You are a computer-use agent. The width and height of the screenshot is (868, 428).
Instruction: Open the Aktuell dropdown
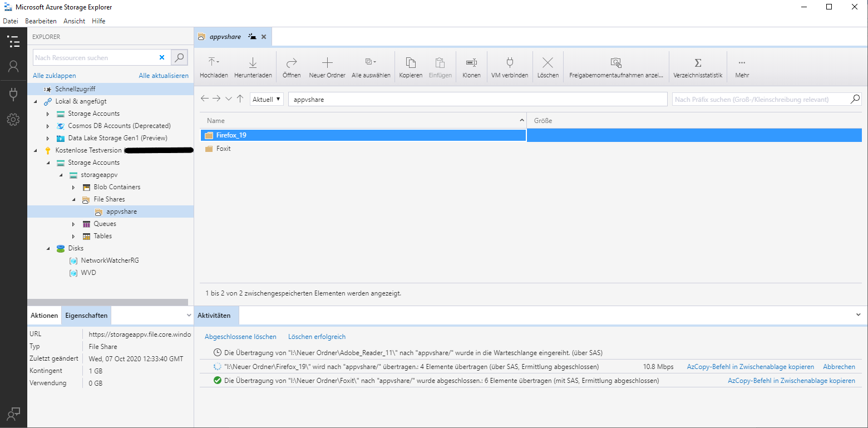coord(267,99)
